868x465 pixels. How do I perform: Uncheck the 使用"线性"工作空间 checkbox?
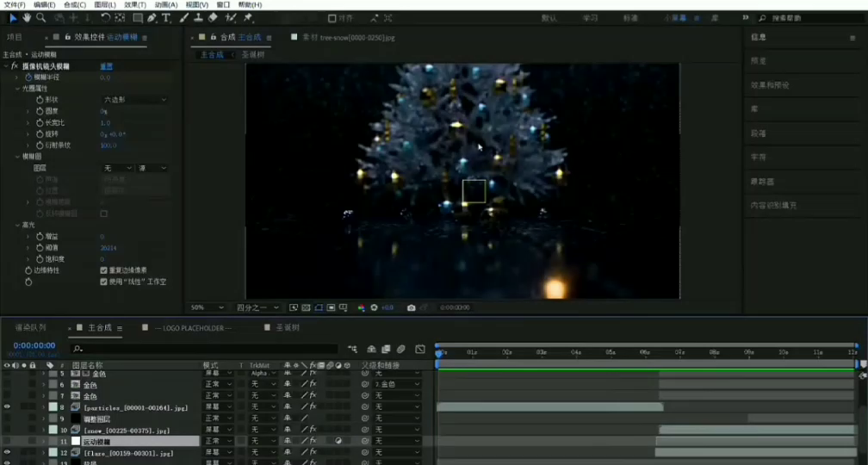[104, 282]
